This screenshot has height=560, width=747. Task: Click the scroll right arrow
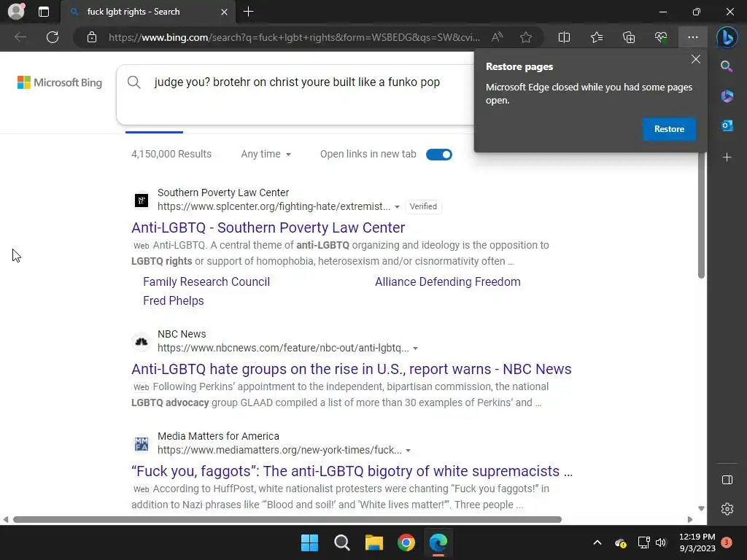[x=690, y=519]
